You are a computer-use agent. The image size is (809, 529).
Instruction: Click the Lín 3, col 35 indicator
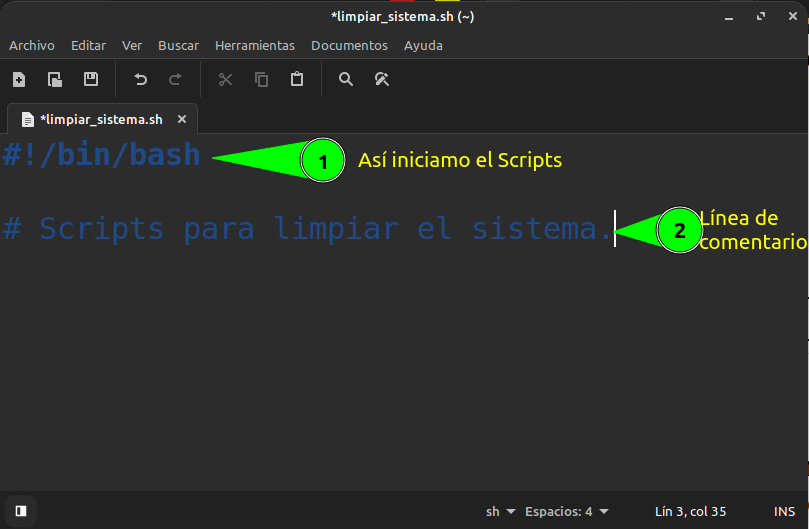690,511
